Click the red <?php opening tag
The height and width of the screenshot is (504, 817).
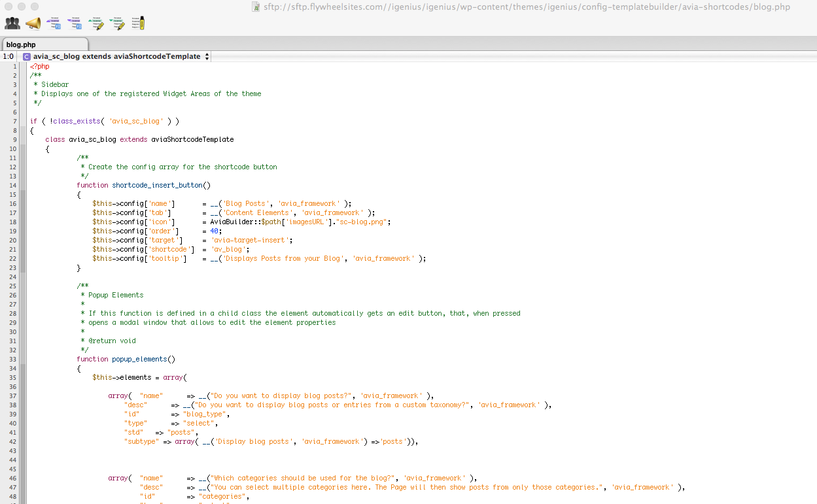pyautogui.click(x=39, y=66)
